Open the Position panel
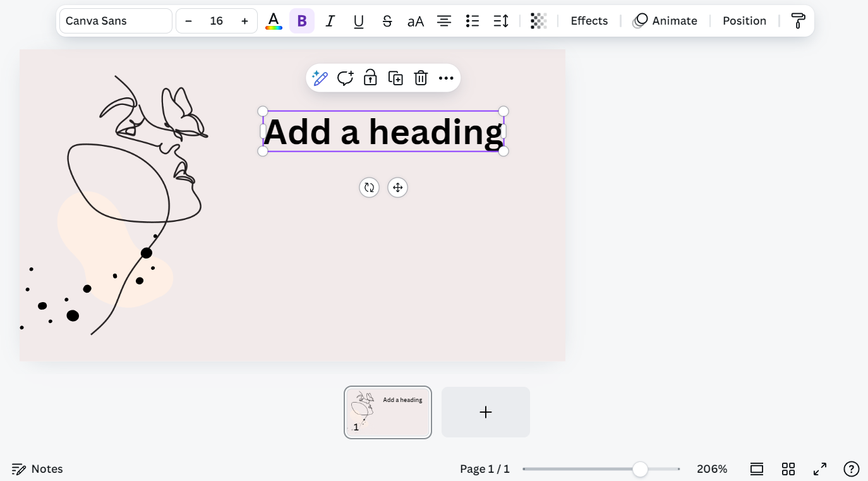 point(744,20)
